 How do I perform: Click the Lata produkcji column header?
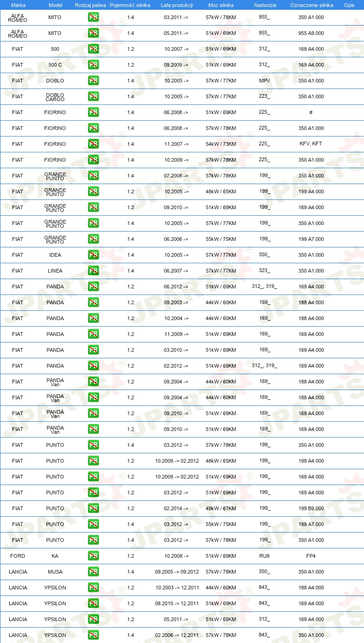point(177,5)
